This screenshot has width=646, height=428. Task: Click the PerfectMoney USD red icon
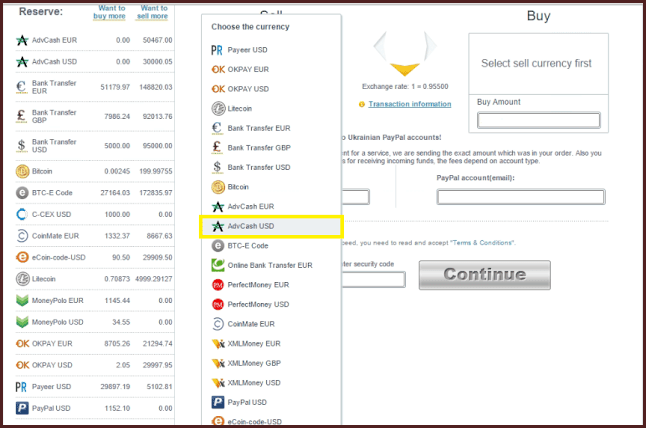218,304
